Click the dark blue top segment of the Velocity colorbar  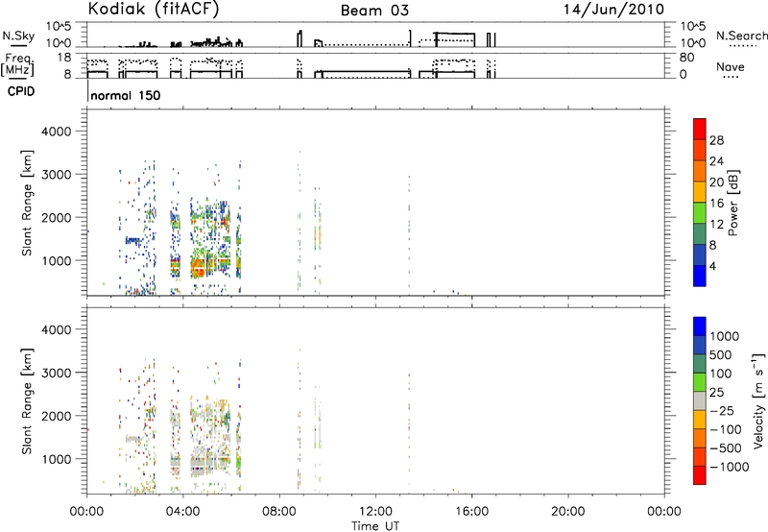click(700, 326)
